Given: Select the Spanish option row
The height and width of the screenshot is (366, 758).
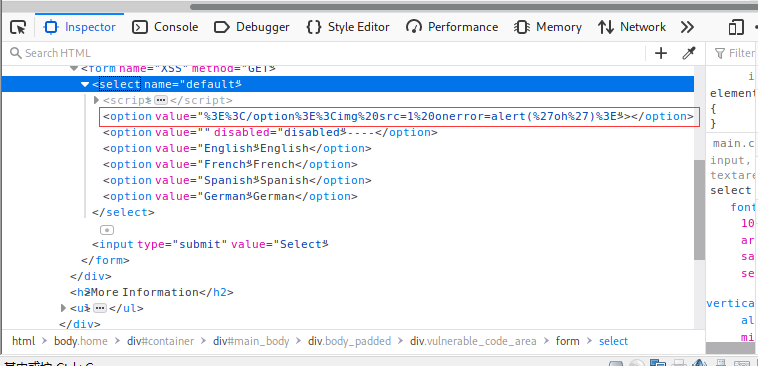Looking at the screenshot, I should [x=237, y=180].
